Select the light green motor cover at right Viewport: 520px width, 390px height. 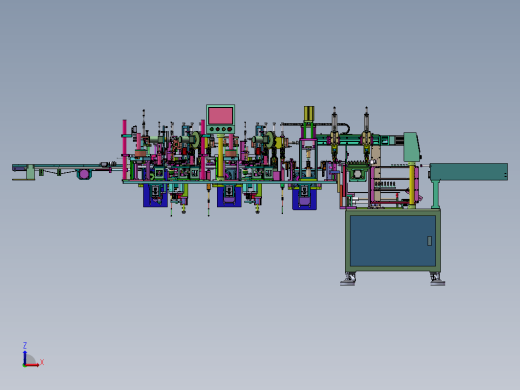click(x=411, y=147)
